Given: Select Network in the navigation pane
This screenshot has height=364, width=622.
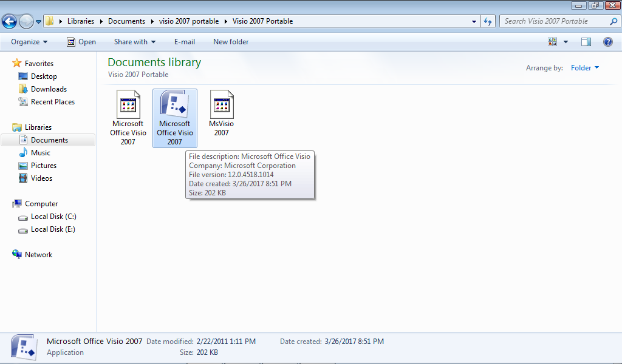Looking at the screenshot, I should point(38,255).
